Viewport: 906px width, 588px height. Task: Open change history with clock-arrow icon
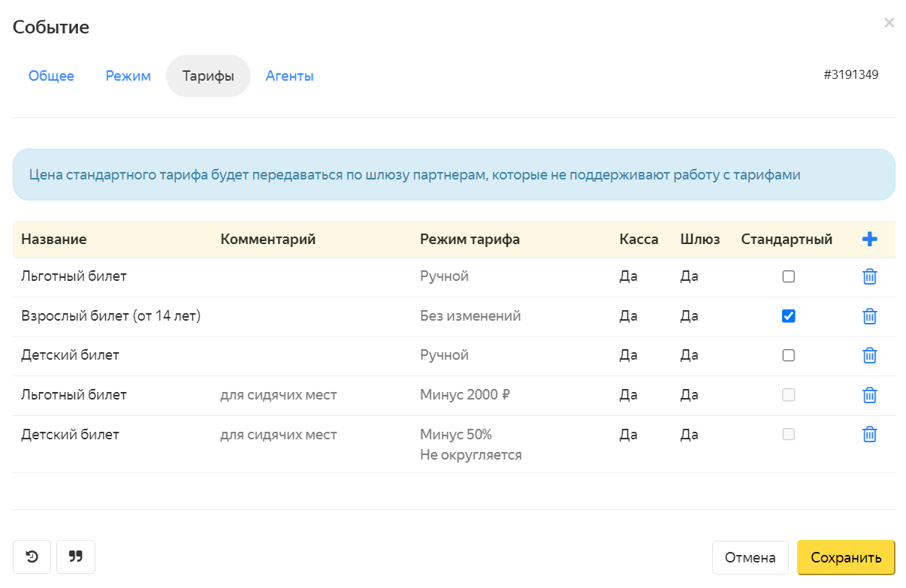(32, 557)
